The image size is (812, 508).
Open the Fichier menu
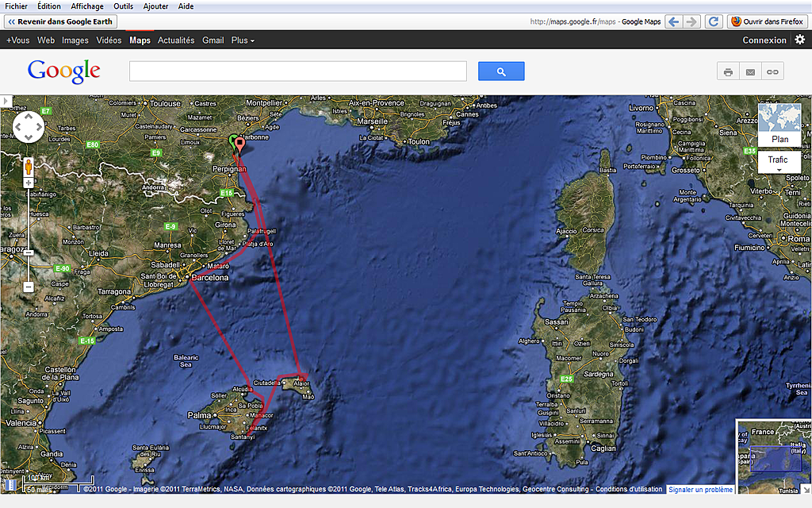[x=16, y=6]
